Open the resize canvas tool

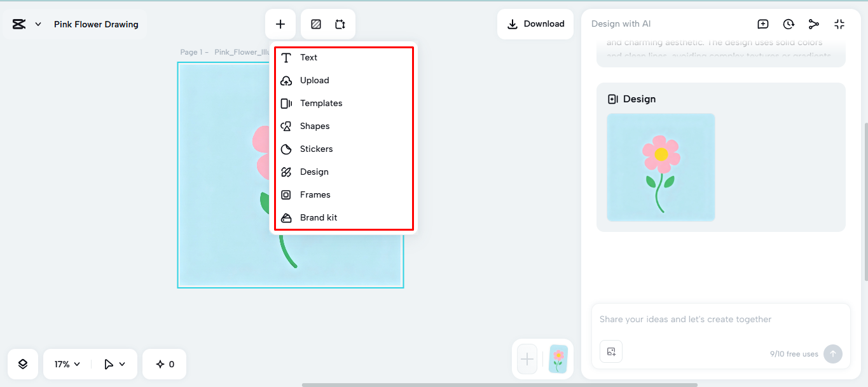coord(340,24)
